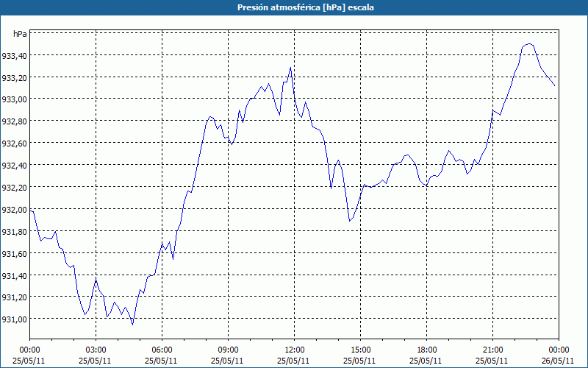Click the 26/05/11 date label
Viewport: 588px width, 368px height.
[x=559, y=361]
